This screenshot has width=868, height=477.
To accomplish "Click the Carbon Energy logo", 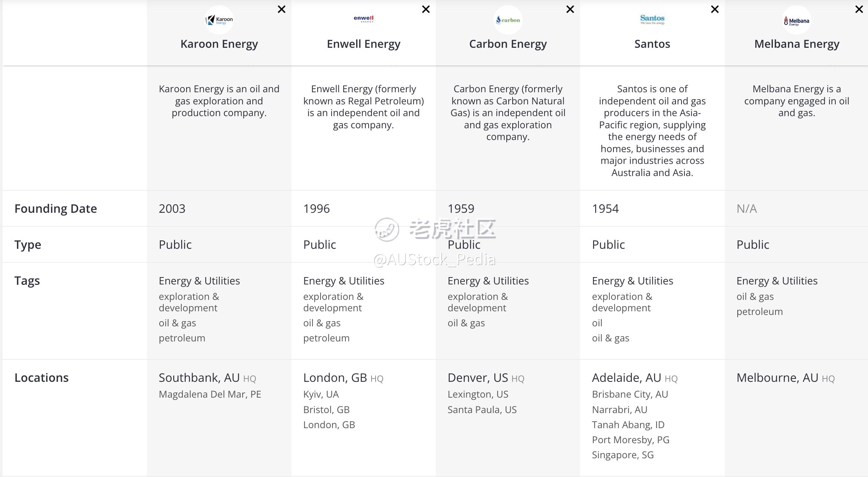I will 508,20.
